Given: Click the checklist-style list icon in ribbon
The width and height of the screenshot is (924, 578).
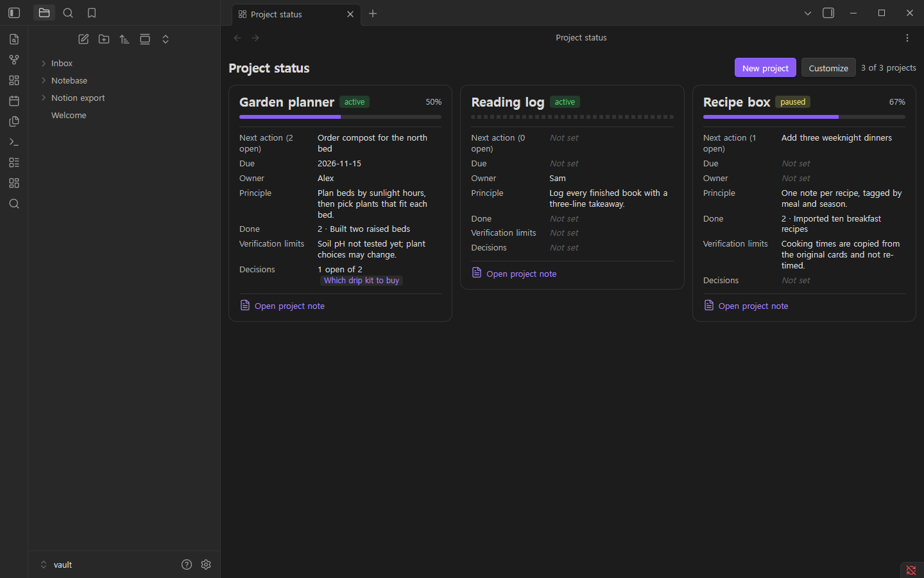Looking at the screenshot, I should click(14, 162).
